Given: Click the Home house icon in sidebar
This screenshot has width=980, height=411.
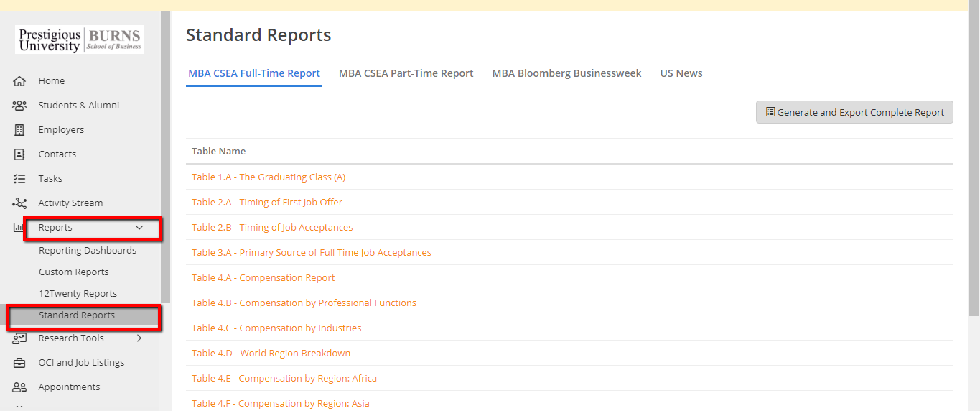Looking at the screenshot, I should click(19, 81).
